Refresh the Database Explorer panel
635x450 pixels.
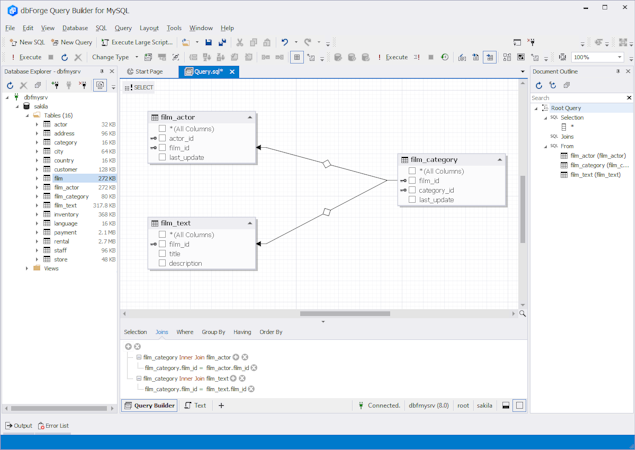coord(10,86)
